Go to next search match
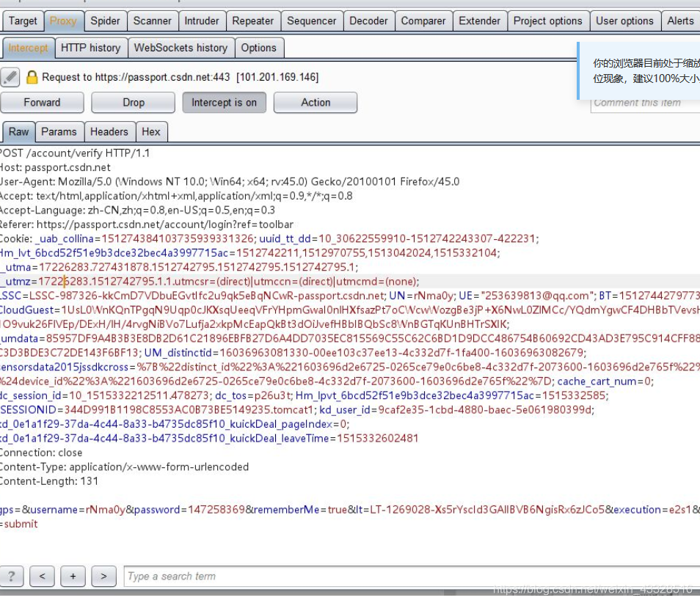Image resolution: width=700 pixels, height=603 pixels. pyautogui.click(x=103, y=576)
